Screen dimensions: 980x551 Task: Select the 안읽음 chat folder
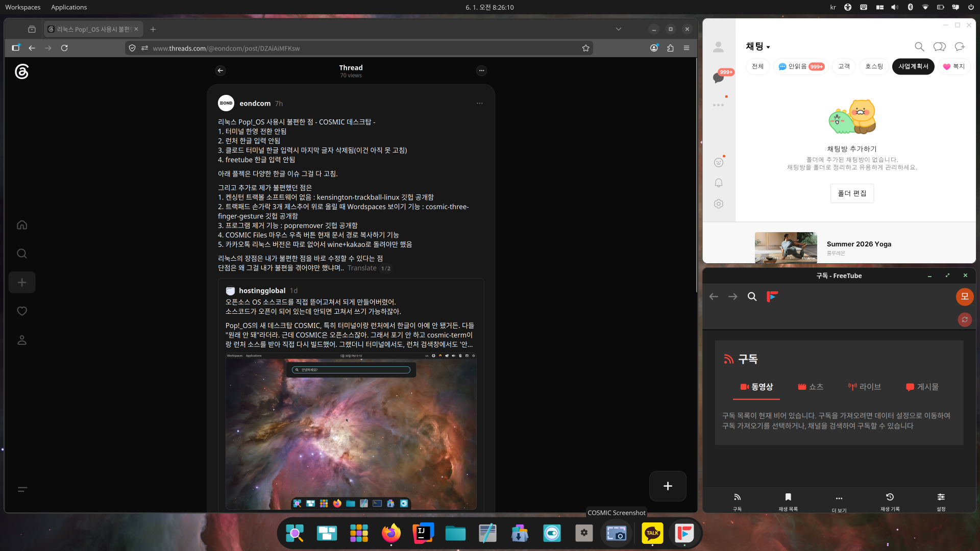point(801,67)
